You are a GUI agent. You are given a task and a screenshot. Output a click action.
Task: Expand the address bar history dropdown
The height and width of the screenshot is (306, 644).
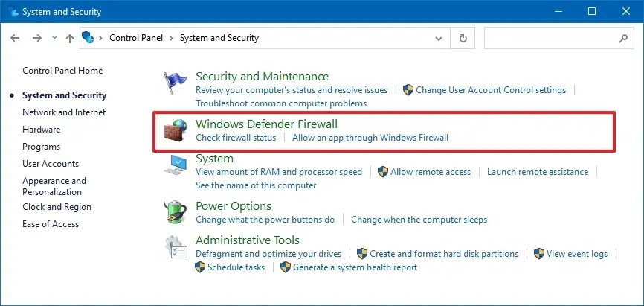click(439, 38)
